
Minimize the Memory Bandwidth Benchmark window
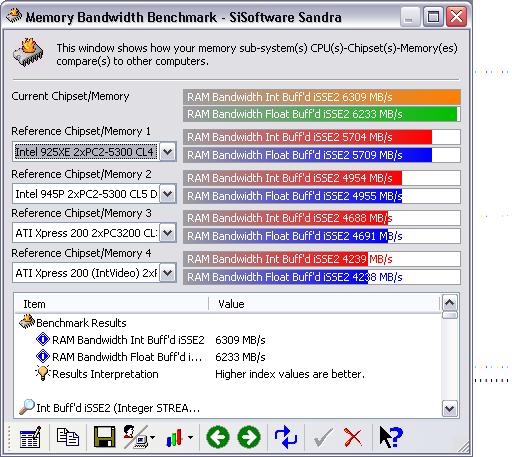(410, 16)
